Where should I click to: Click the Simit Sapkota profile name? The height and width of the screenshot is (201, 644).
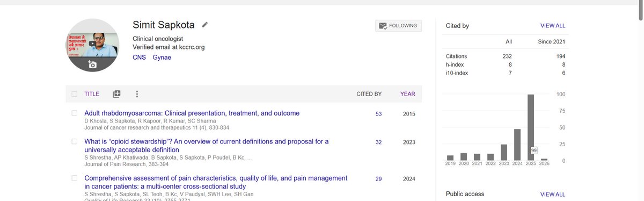click(x=164, y=25)
